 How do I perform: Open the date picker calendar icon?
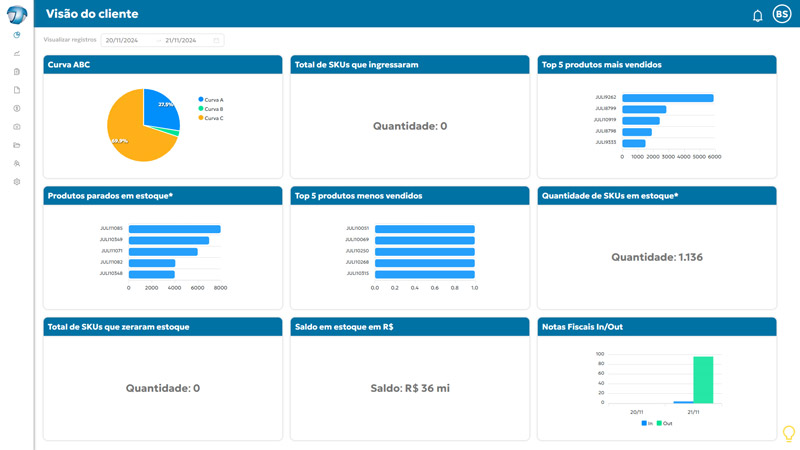(216, 40)
